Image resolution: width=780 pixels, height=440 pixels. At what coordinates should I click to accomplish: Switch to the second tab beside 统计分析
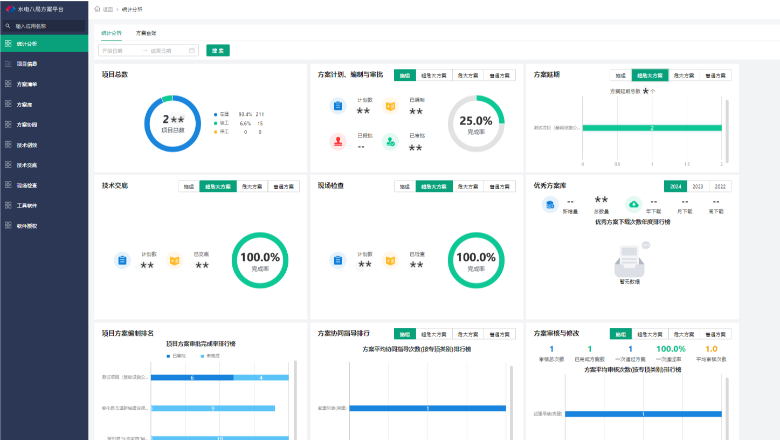[146, 33]
